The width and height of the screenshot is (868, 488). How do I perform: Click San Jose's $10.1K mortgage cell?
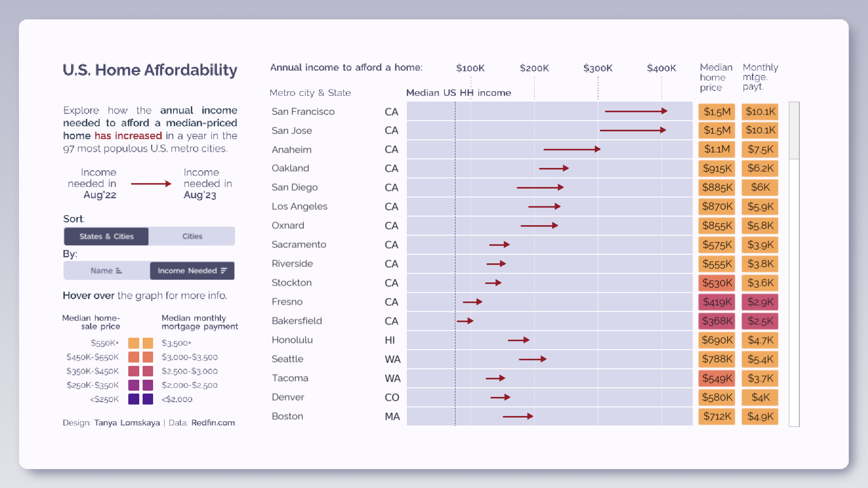[760, 130]
